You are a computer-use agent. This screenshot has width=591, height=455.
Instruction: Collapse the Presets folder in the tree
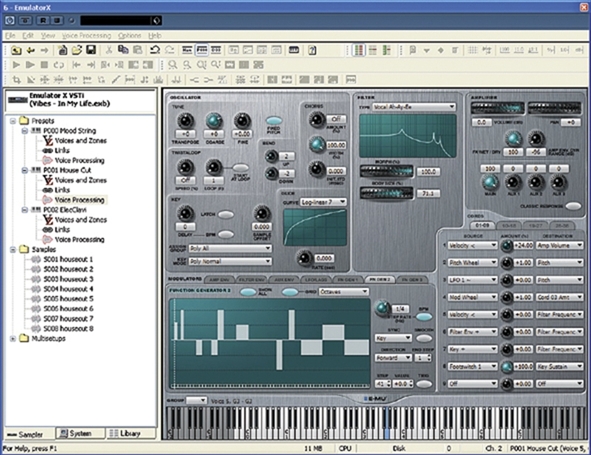coord(13,121)
